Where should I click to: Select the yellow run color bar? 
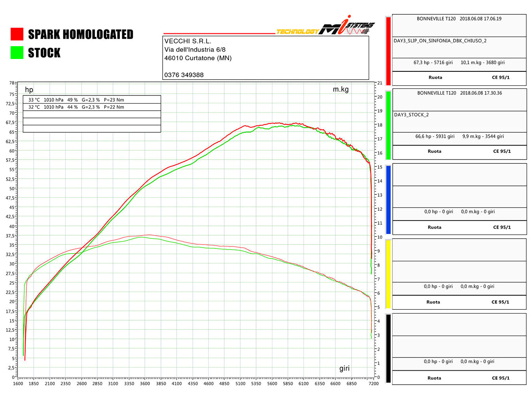(x=388, y=274)
